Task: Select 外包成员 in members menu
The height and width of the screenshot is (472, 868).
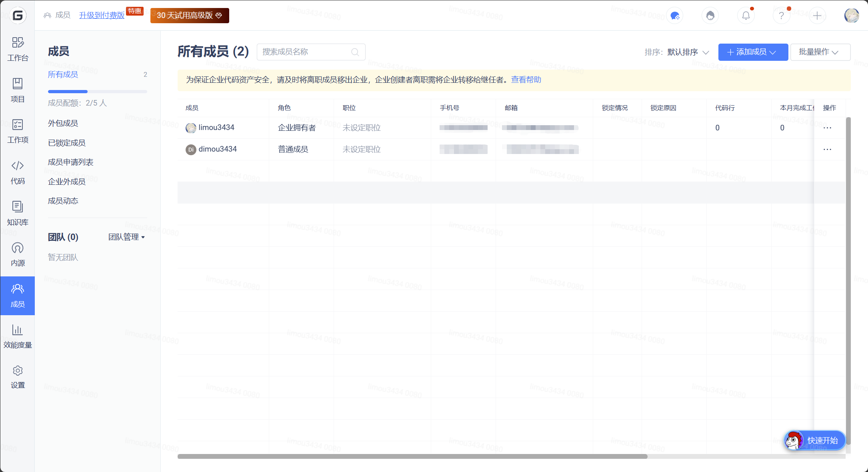Action: 63,123
